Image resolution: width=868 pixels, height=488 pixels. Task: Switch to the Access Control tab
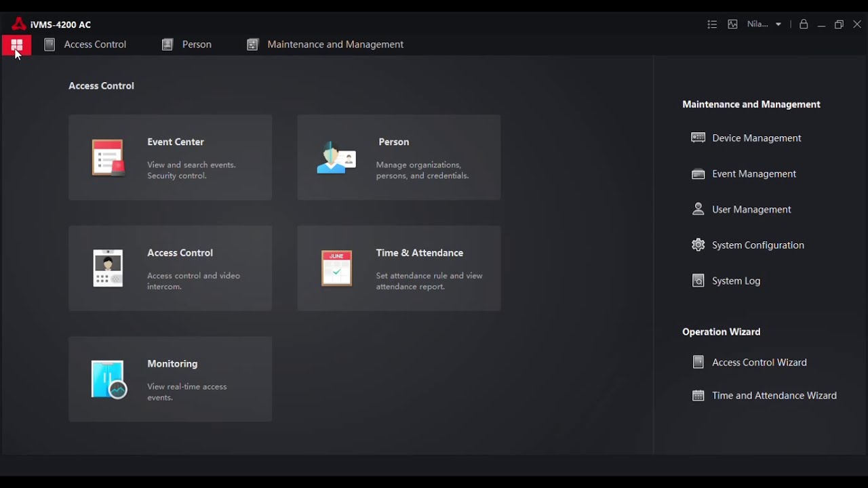click(85, 45)
